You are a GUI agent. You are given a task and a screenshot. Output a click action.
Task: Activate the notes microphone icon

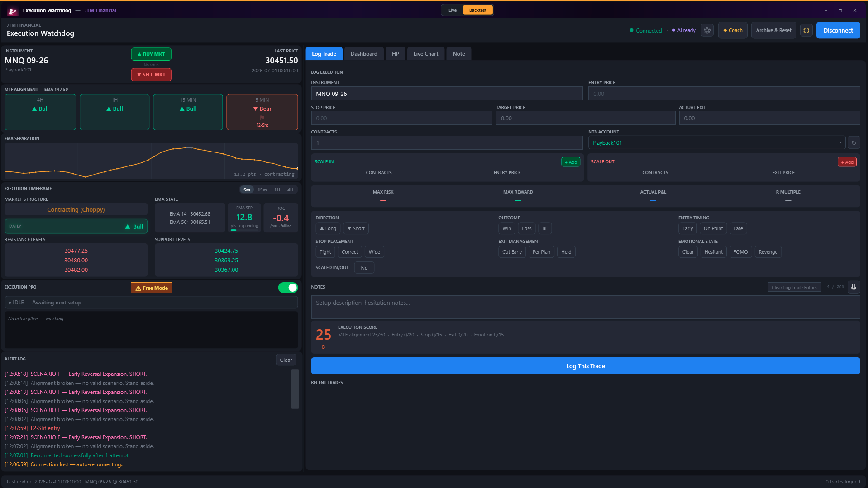click(x=854, y=287)
